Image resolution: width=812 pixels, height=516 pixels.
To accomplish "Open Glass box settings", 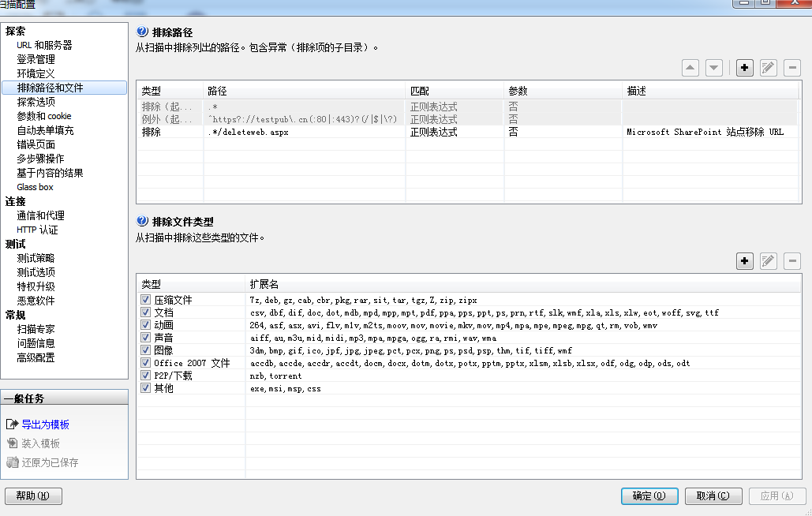I will (x=36, y=187).
